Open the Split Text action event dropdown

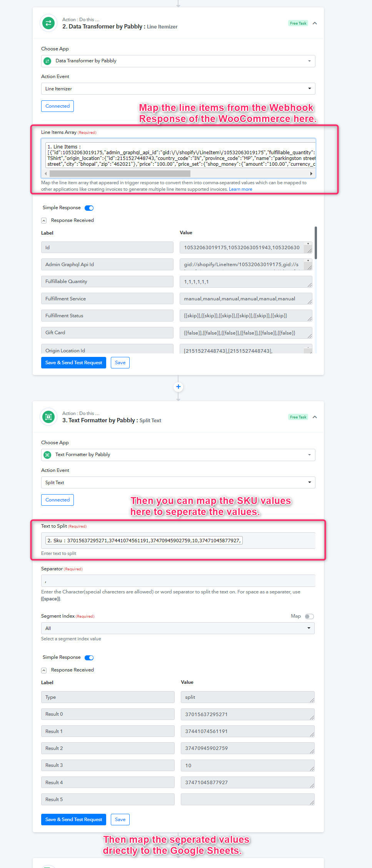tap(178, 482)
